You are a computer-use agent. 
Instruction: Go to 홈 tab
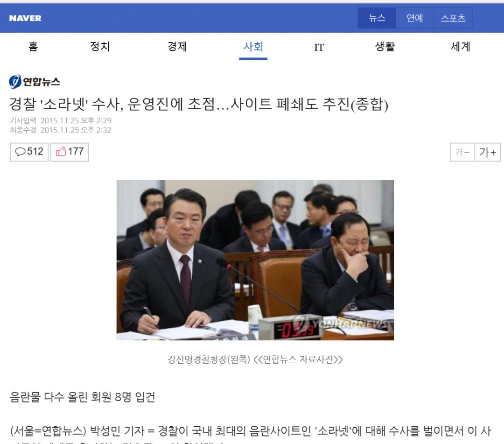coord(33,47)
